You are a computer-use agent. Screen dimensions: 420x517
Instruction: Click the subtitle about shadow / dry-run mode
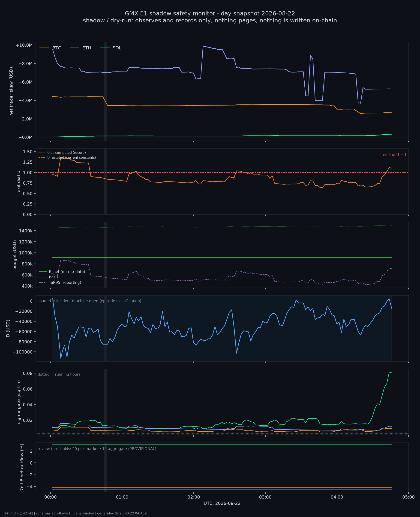tap(210, 20)
